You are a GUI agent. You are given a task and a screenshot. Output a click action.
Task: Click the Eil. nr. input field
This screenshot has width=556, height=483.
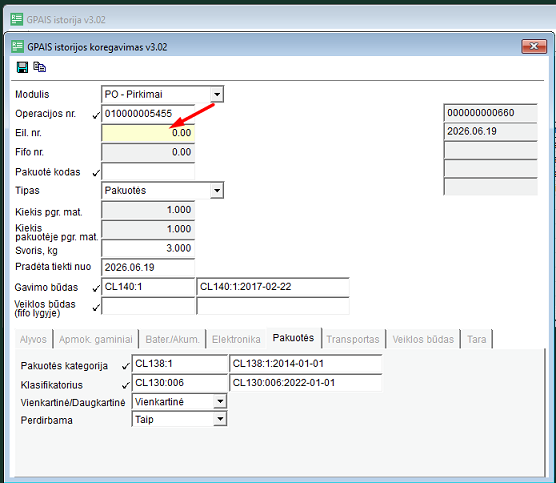(x=148, y=133)
